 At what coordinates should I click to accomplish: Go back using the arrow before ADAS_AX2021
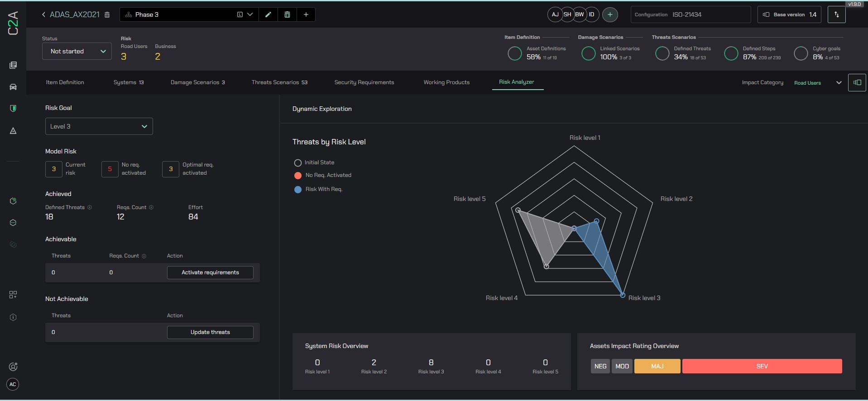(43, 14)
